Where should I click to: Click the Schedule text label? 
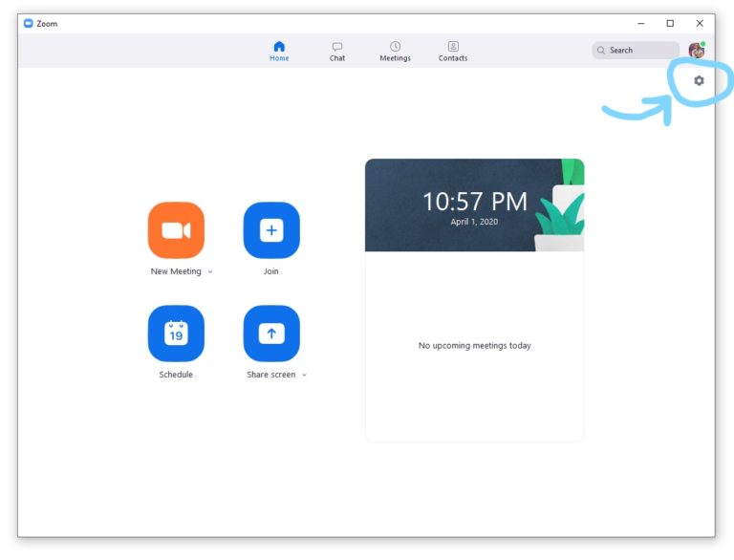click(x=176, y=375)
